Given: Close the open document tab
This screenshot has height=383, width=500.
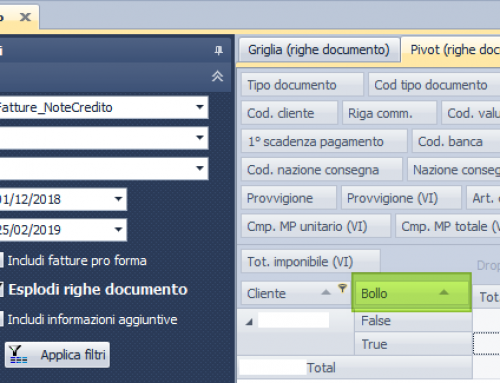Looking at the screenshot, I should 25,17.
